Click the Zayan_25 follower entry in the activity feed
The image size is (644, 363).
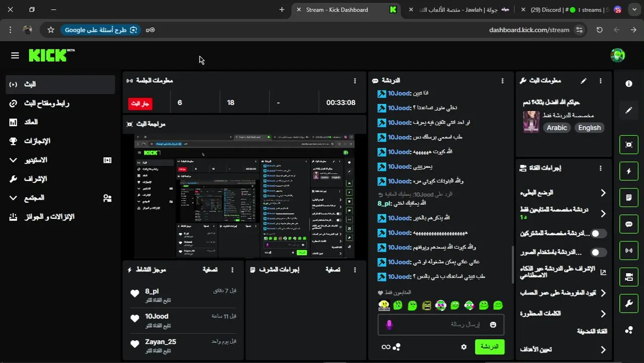[x=183, y=345]
